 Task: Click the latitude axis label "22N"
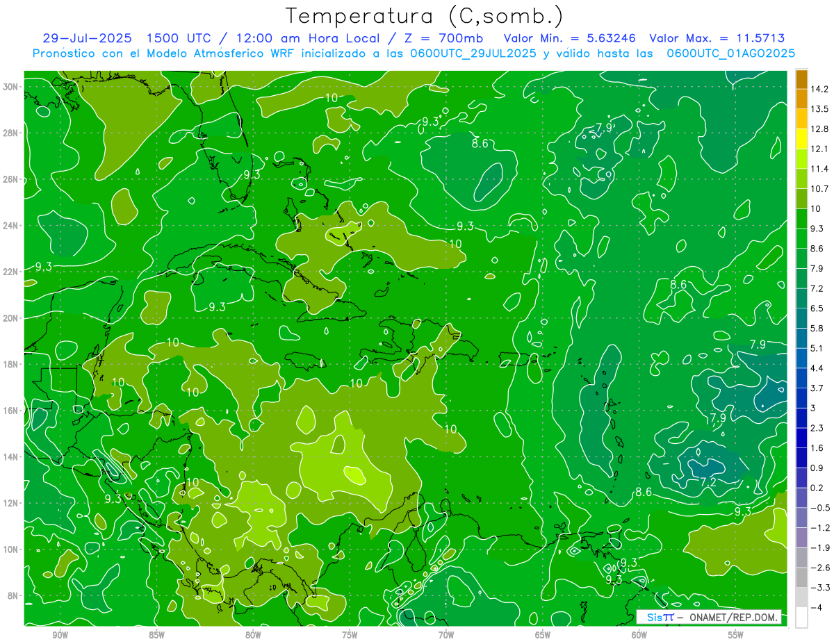(12, 272)
